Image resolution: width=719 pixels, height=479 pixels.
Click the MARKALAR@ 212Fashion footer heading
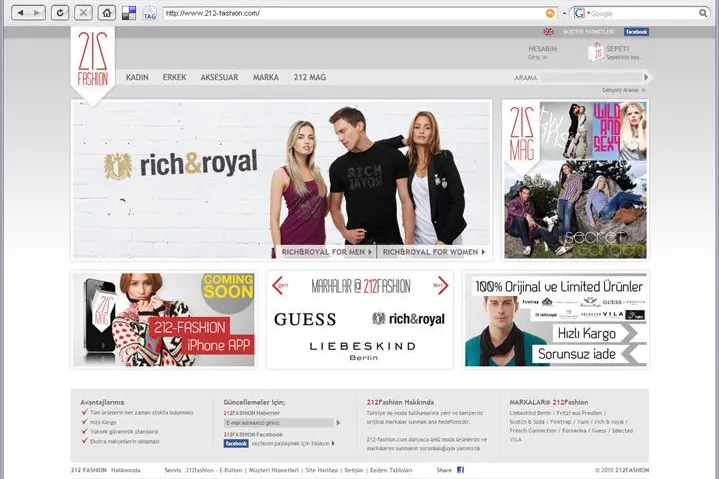tap(549, 402)
